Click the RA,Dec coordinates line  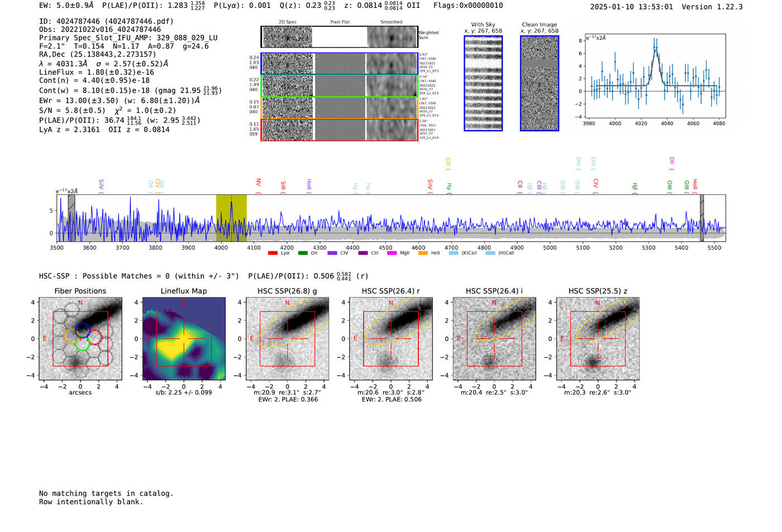pyautogui.click(x=98, y=55)
